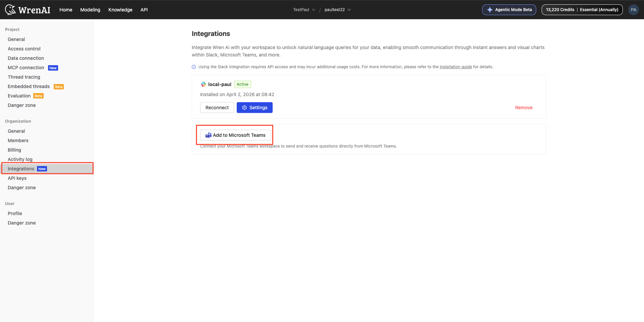Open Embedded threads page
This screenshot has width=644, height=322.
pyautogui.click(x=47, y=86)
